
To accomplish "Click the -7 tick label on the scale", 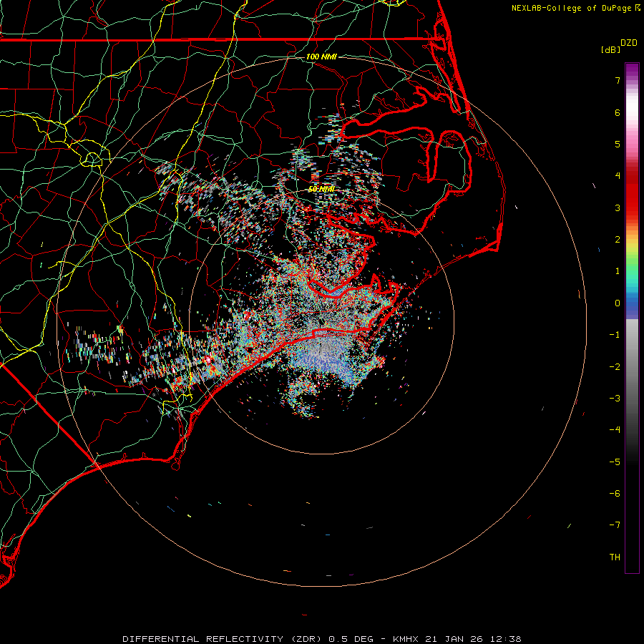I will tap(615, 525).
